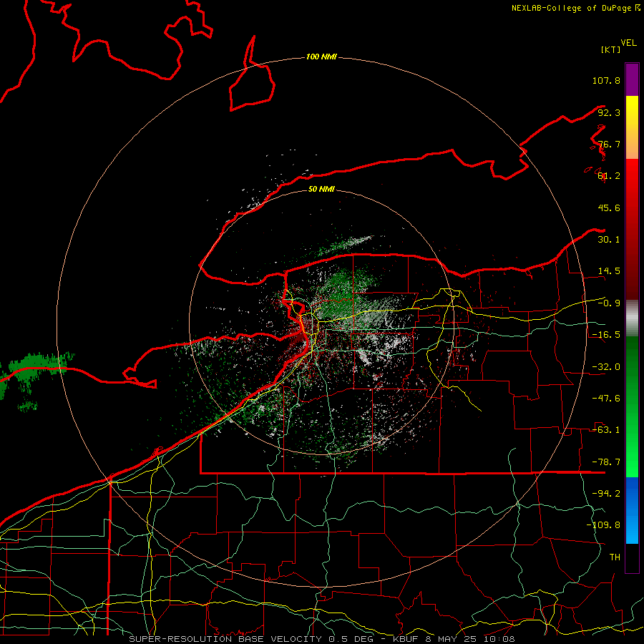Screen dimensions: 644x644
Task: Click the -109.8 legend value
Action: (x=603, y=525)
